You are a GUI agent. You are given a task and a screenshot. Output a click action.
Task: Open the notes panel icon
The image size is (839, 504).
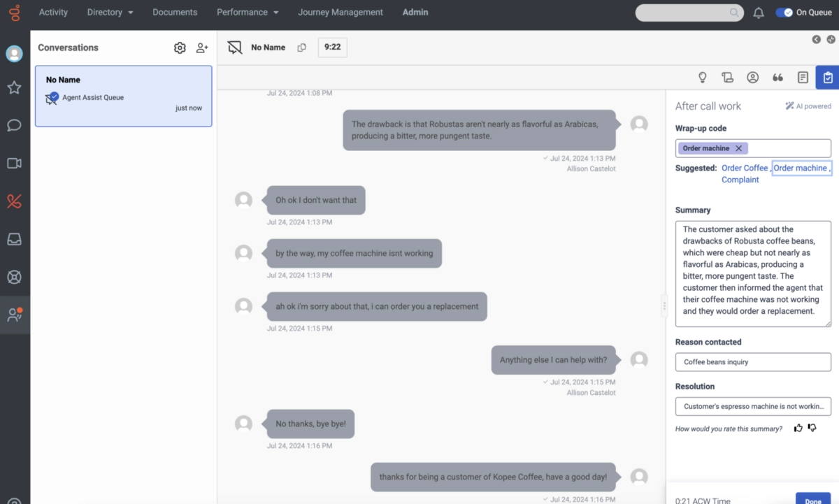click(x=803, y=78)
